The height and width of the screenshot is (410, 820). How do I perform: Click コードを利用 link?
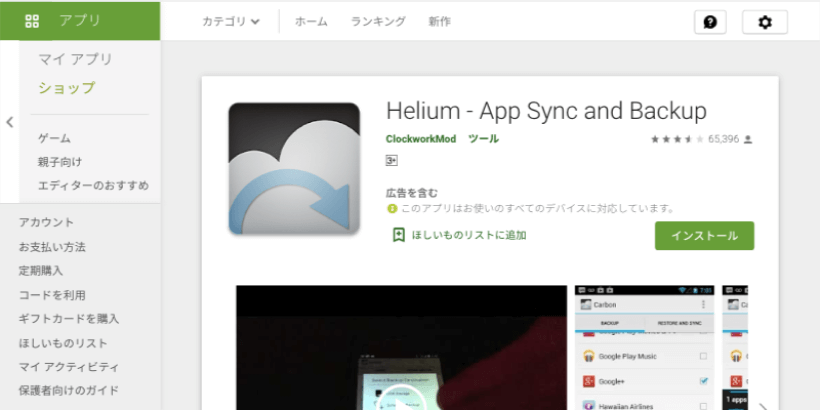point(52,295)
